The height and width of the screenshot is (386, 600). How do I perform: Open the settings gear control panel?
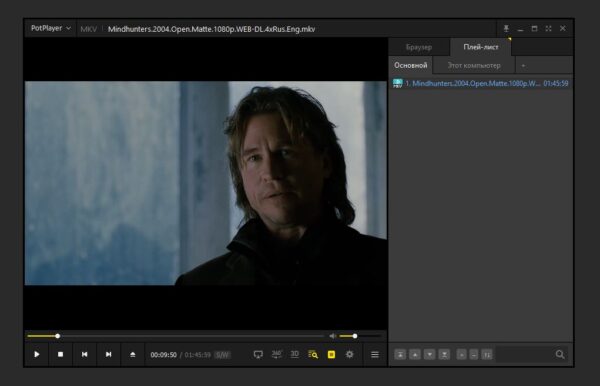pos(349,355)
